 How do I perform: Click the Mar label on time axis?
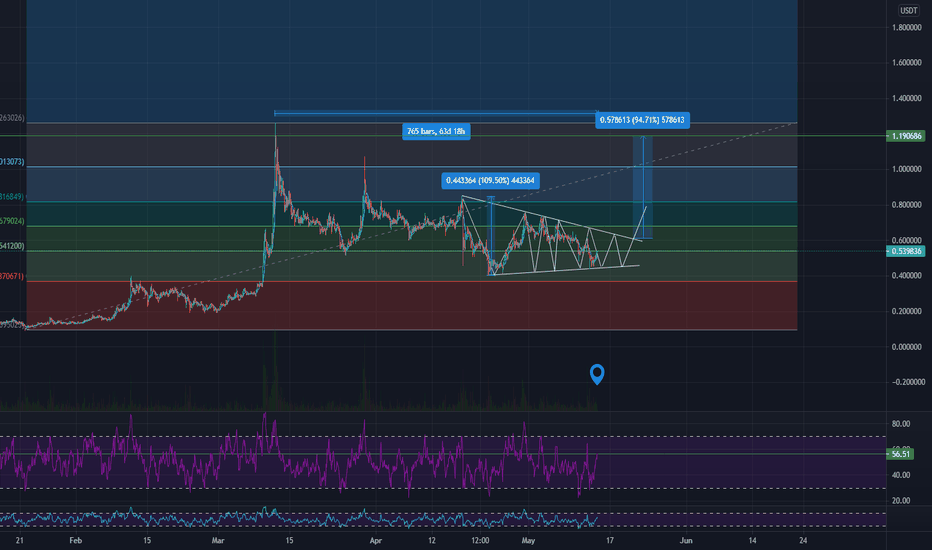coord(218,540)
